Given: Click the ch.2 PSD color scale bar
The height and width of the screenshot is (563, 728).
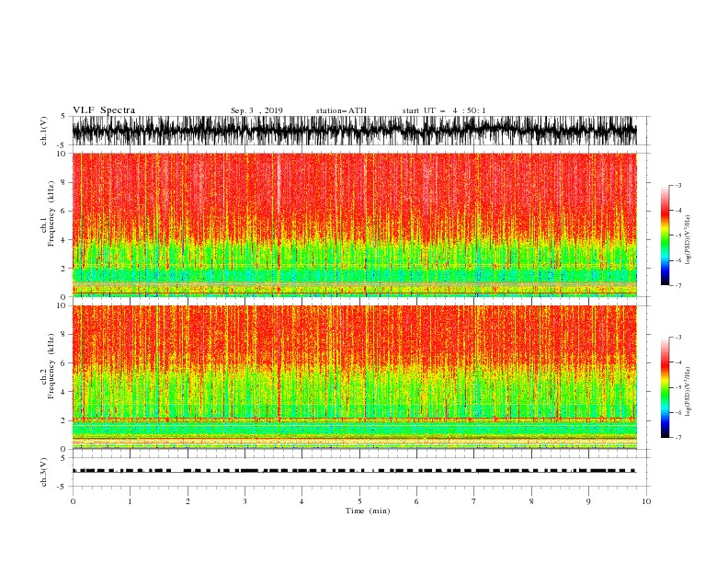Looking at the screenshot, I should [x=665, y=387].
